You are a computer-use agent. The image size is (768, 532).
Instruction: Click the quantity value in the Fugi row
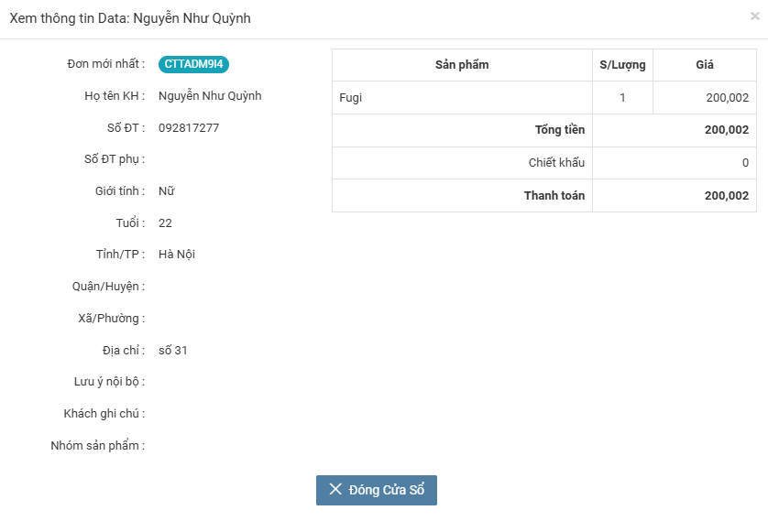point(622,97)
